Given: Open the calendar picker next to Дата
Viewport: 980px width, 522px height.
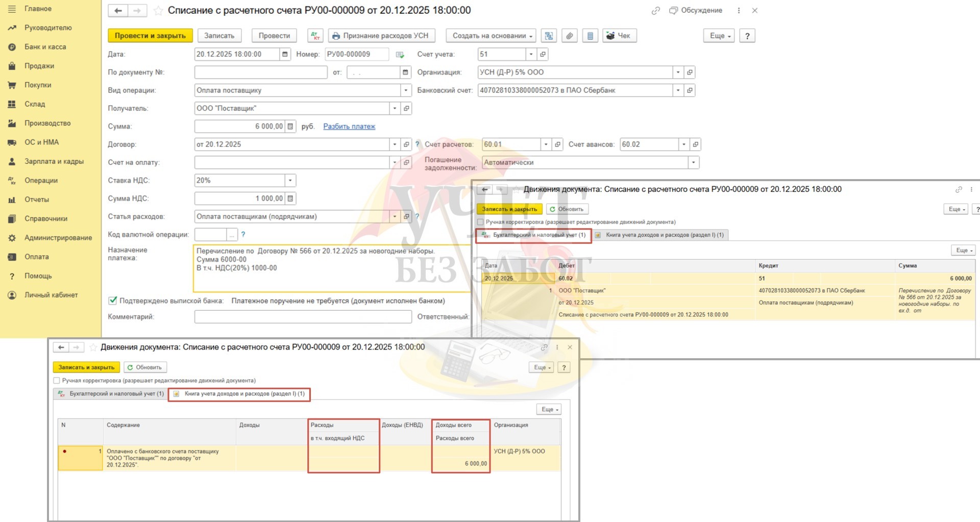Looking at the screenshot, I should (x=285, y=54).
